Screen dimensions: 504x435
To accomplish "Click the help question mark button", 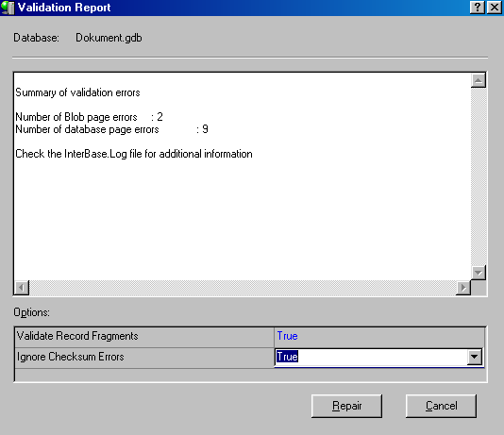I will [478, 7].
